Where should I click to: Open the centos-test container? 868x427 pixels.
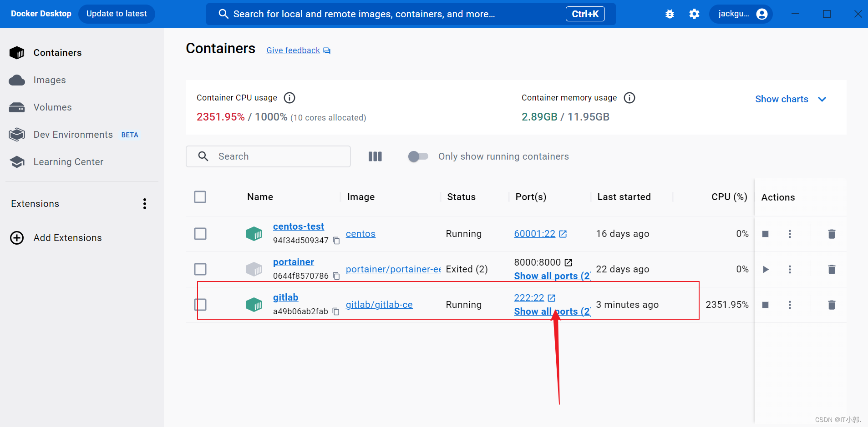click(x=299, y=226)
